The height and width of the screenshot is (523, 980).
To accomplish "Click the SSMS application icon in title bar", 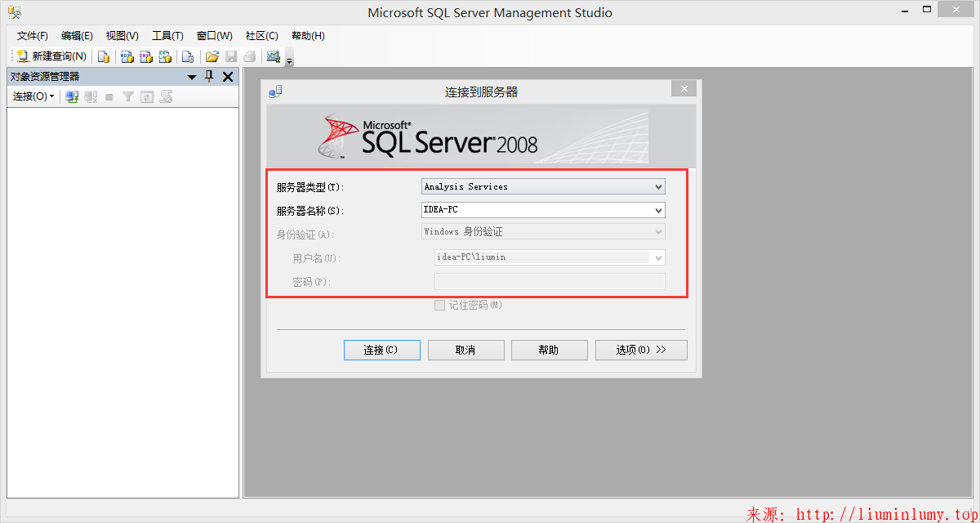I will click(15, 12).
